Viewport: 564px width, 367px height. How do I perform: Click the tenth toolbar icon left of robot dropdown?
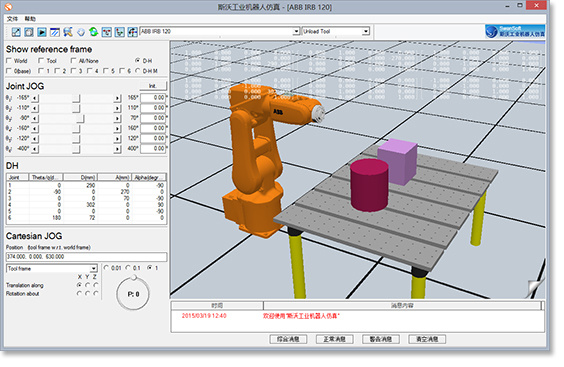(132, 32)
